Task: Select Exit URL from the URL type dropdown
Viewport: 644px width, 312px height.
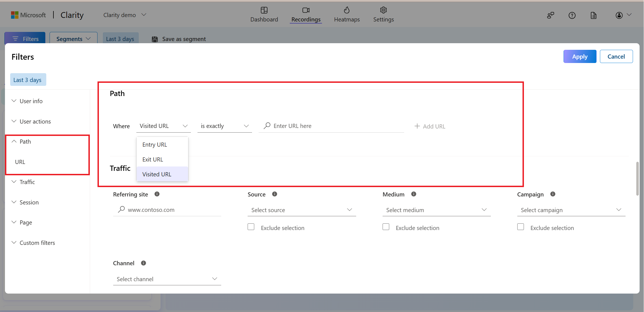Action: [x=152, y=159]
